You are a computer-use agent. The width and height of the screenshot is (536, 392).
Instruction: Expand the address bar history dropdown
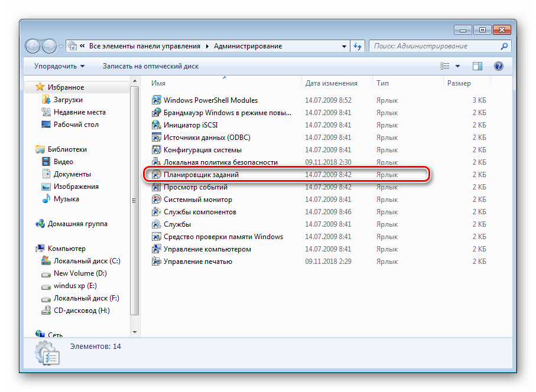(x=344, y=47)
